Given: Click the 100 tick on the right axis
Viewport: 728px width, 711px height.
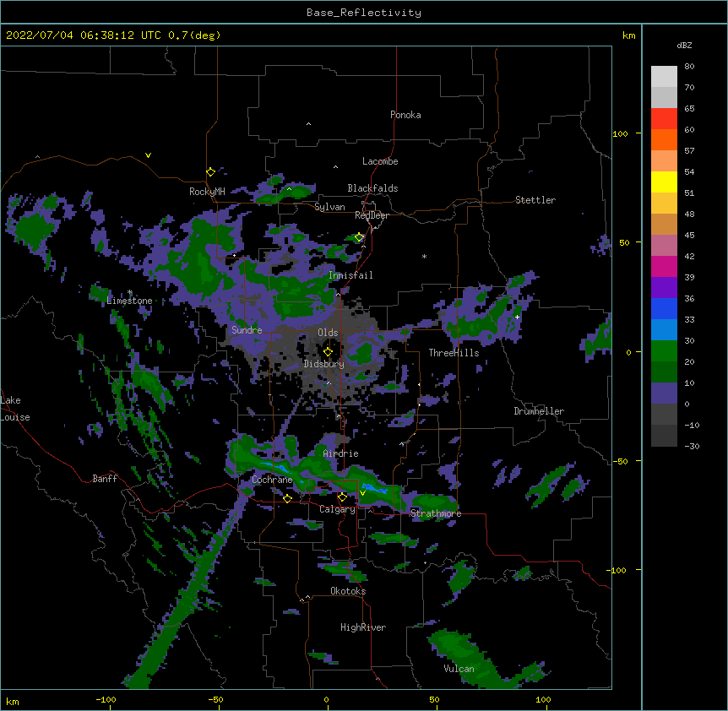Looking at the screenshot, I should [621, 133].
